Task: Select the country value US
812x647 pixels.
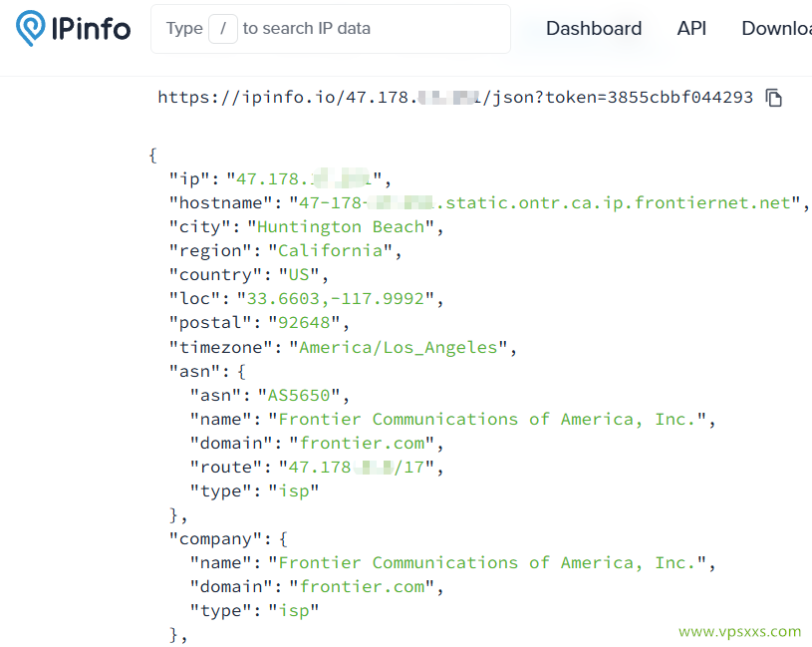Action: tap(299, 274)
